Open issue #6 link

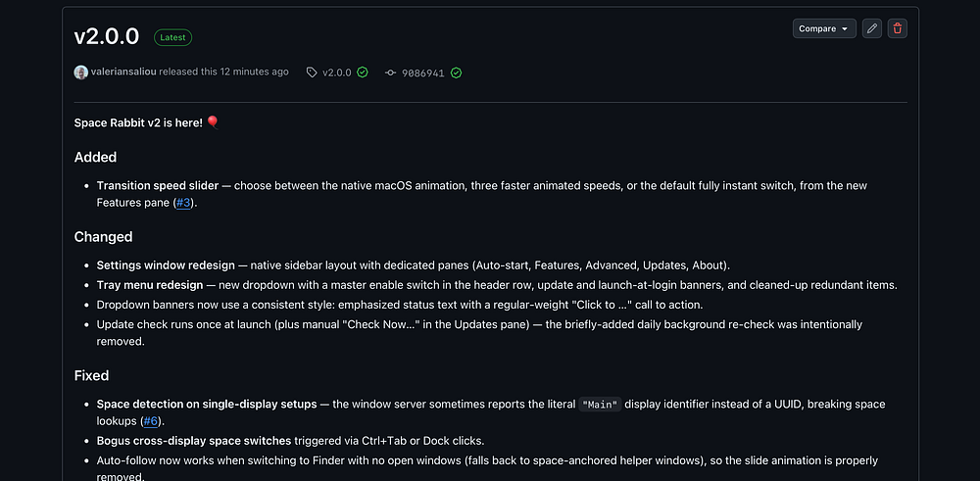point(151,421)
